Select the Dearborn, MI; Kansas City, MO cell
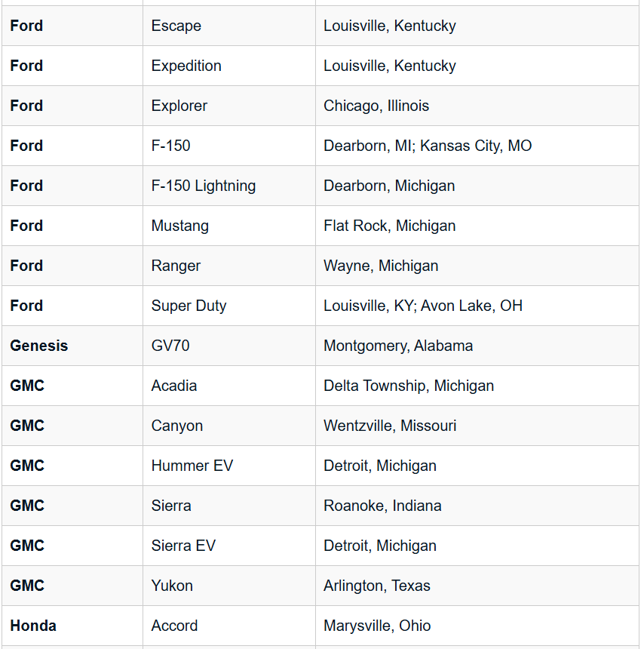This screenshot has height=649, width=644. 428,146
